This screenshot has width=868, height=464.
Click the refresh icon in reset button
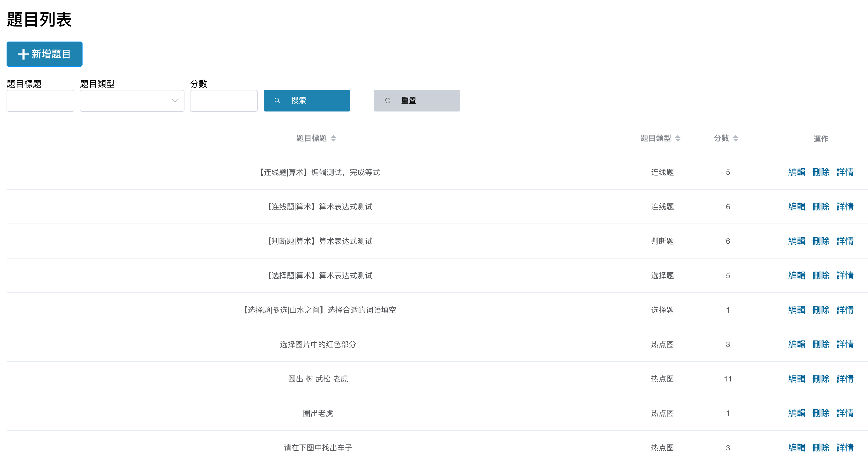[x=388, y=100]
